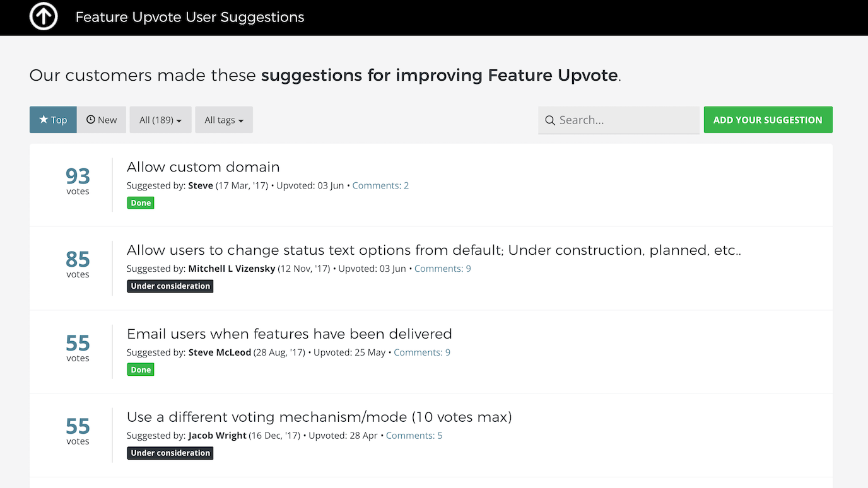Switch to the New sorting filter
Viewport: 868px width, 488px height.
point(102,119)
